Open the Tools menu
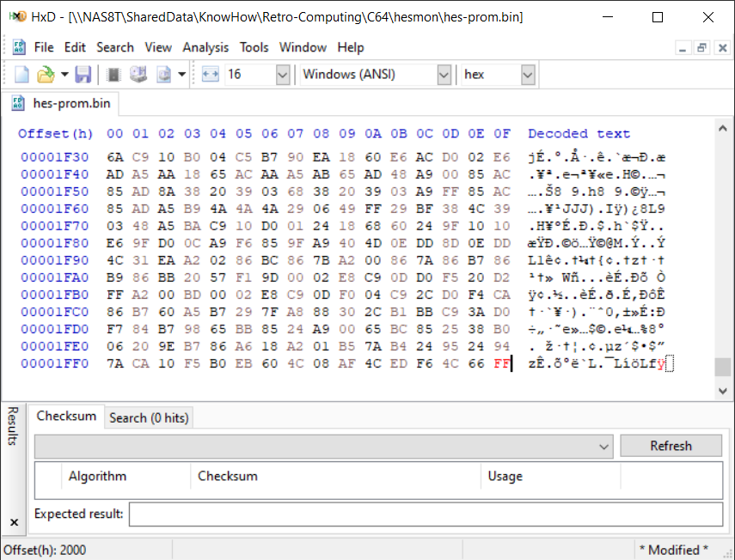 pos(254,47)
